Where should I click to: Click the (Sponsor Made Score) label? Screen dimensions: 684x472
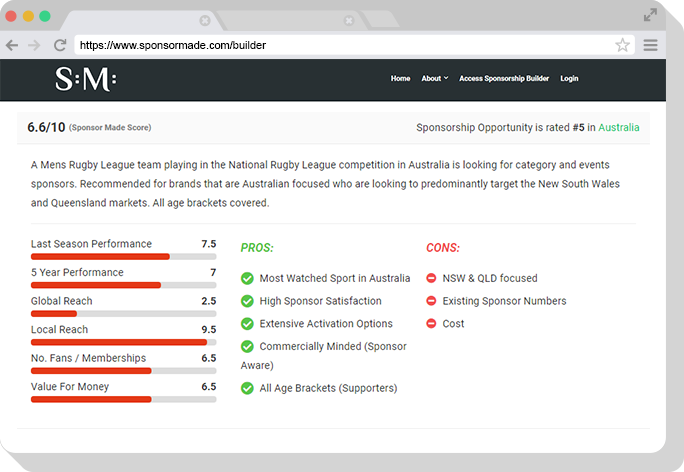click(x=110, y=128)
